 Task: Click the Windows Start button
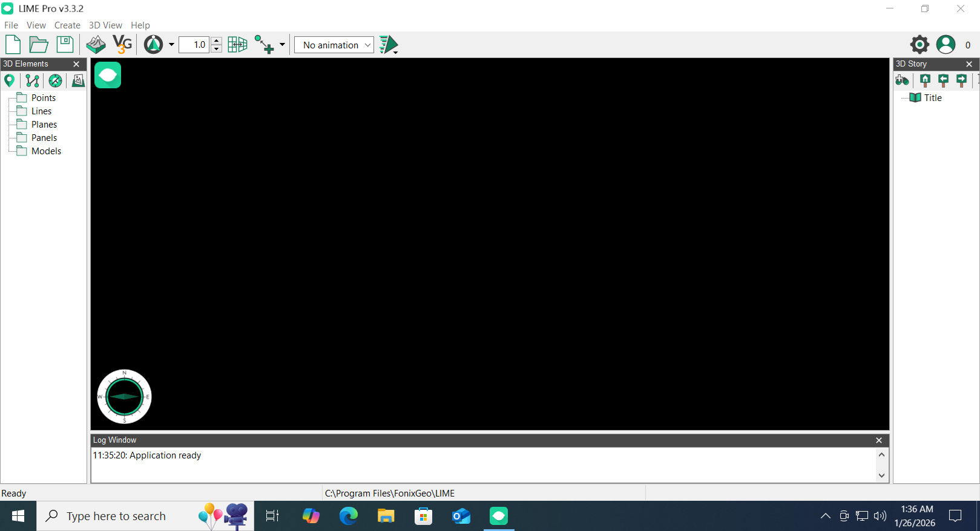pos(18,516)
